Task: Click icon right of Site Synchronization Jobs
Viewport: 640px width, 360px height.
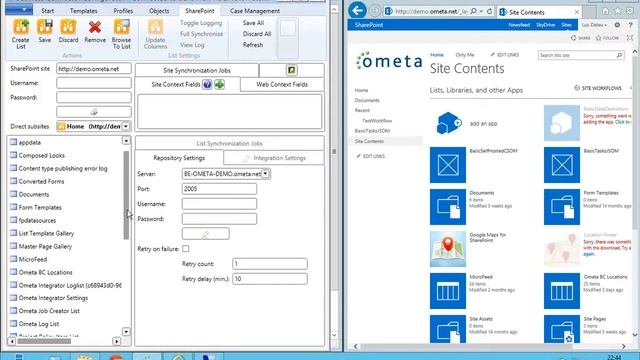Action: pyautogui.click(x=291, y=70)
